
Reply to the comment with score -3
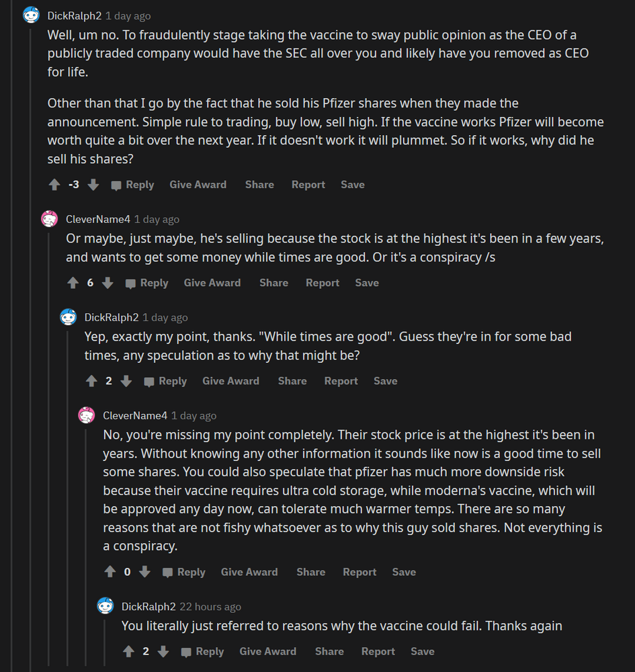pos(133,185)
